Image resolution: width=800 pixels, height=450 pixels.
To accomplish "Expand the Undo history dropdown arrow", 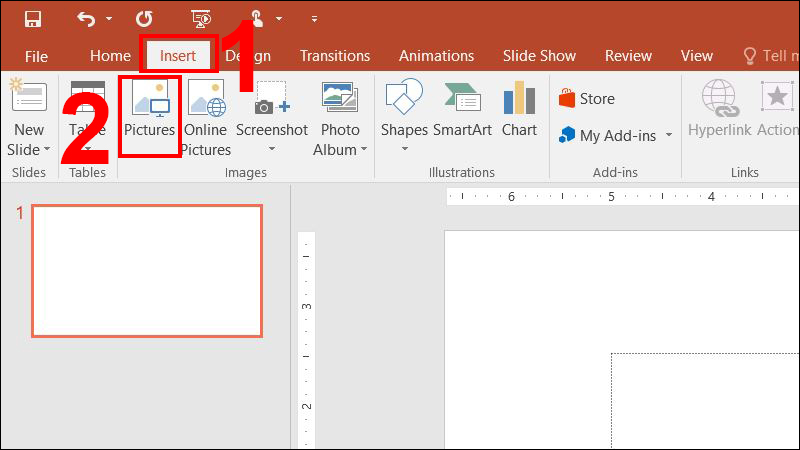I will pos(108,20).
